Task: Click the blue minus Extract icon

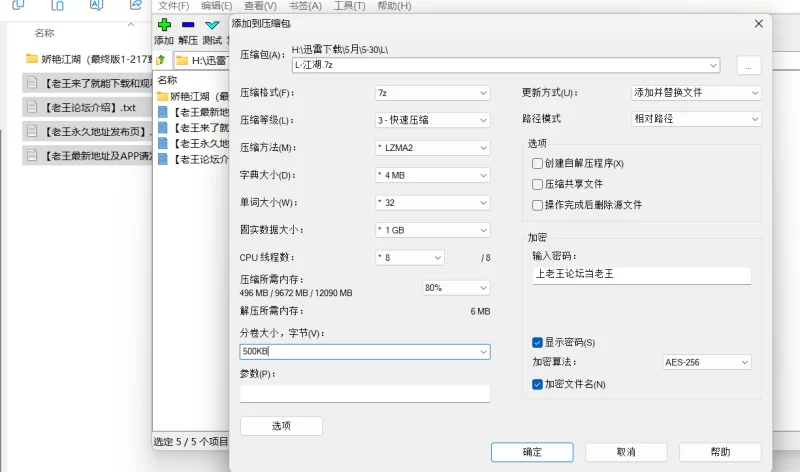Action: click(x=188, y=24)
